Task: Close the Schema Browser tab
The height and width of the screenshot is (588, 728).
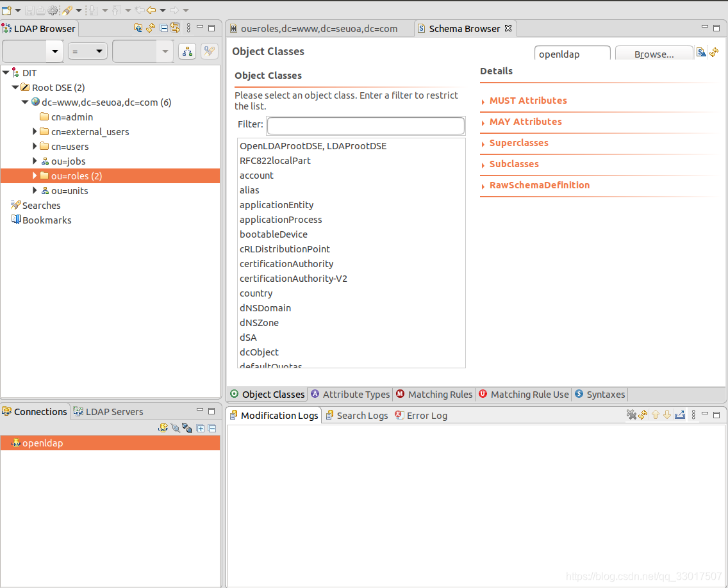Action: (x=508, y=28)
